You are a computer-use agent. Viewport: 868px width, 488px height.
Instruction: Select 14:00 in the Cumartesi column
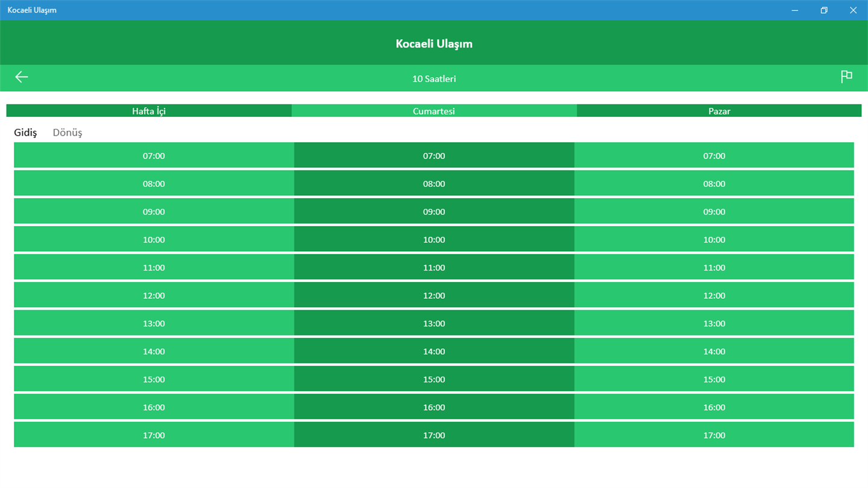(x=434, y=351)
